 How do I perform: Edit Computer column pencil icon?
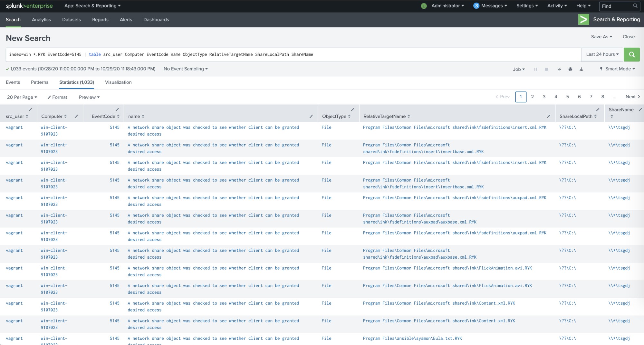(76, 116)
